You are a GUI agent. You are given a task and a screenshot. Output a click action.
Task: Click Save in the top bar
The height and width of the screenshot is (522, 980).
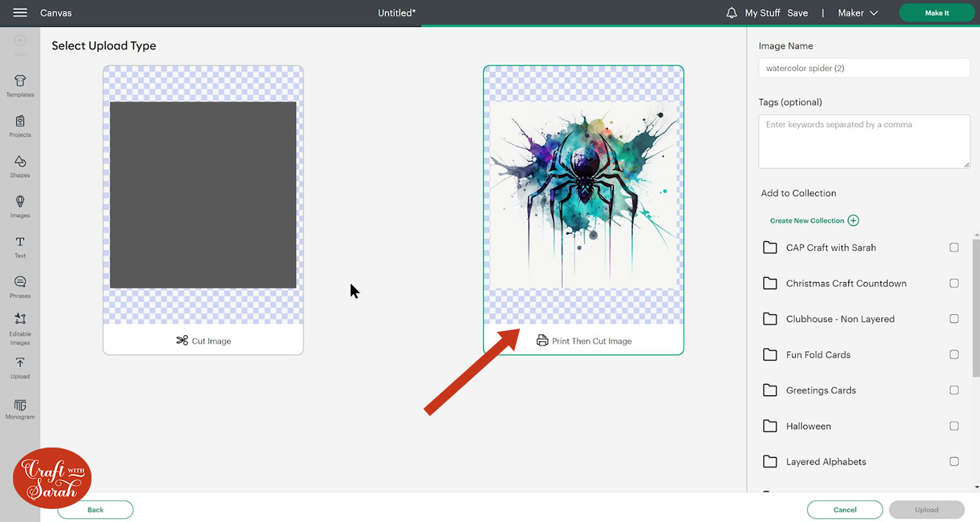coord(798,13)
